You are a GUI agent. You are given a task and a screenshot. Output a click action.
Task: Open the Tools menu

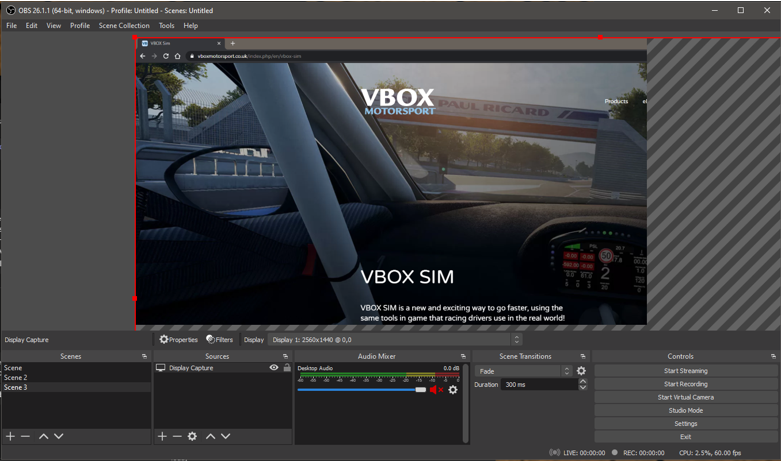[166, 25]
